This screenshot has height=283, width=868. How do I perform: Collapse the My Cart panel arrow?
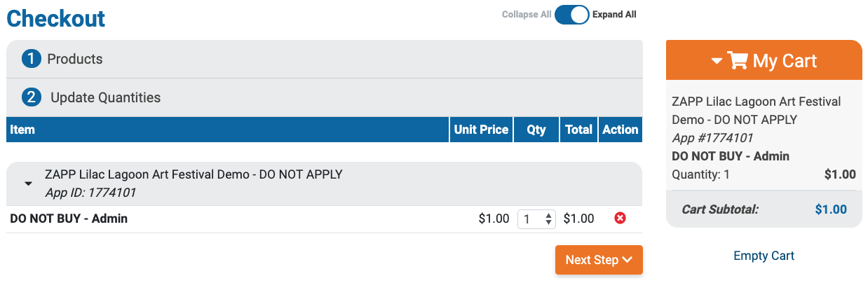[716, 62]
